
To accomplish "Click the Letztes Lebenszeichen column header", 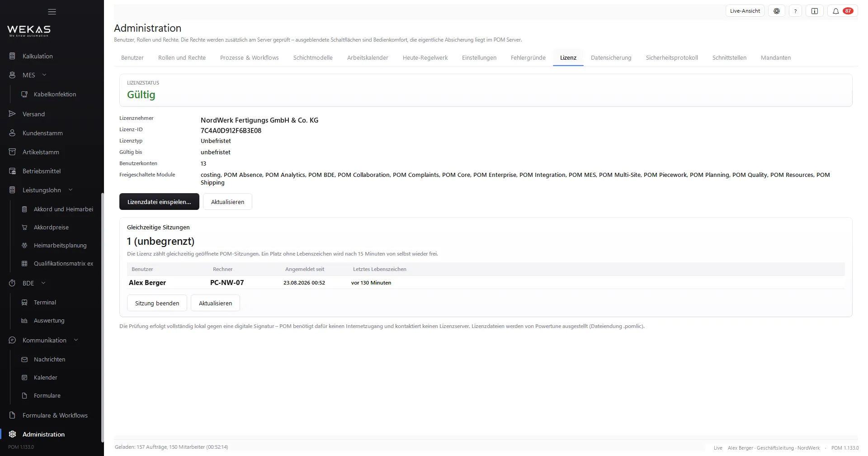I will point(380,269).
